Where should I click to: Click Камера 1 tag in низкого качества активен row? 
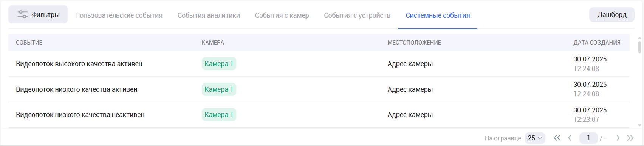pyautogui.click(x=219, y=89)
